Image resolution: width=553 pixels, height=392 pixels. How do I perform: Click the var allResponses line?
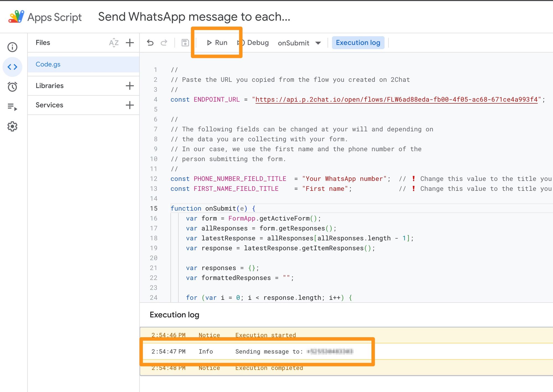(x=261, y=228)
